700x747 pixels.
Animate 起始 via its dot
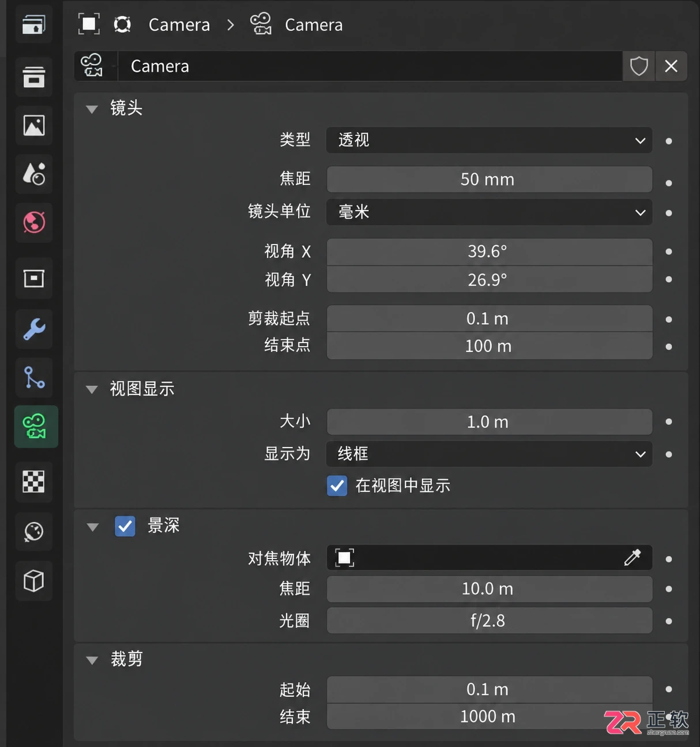pyautogui.click(x=669, y=689)
